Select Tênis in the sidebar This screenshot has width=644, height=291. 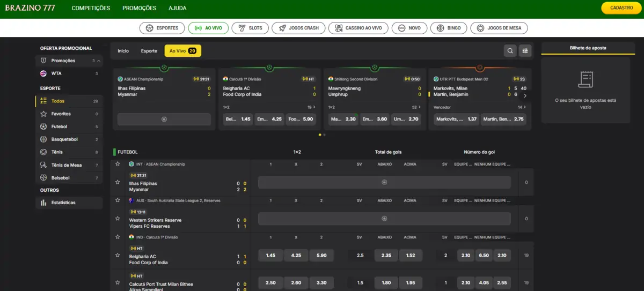(69, 152)
